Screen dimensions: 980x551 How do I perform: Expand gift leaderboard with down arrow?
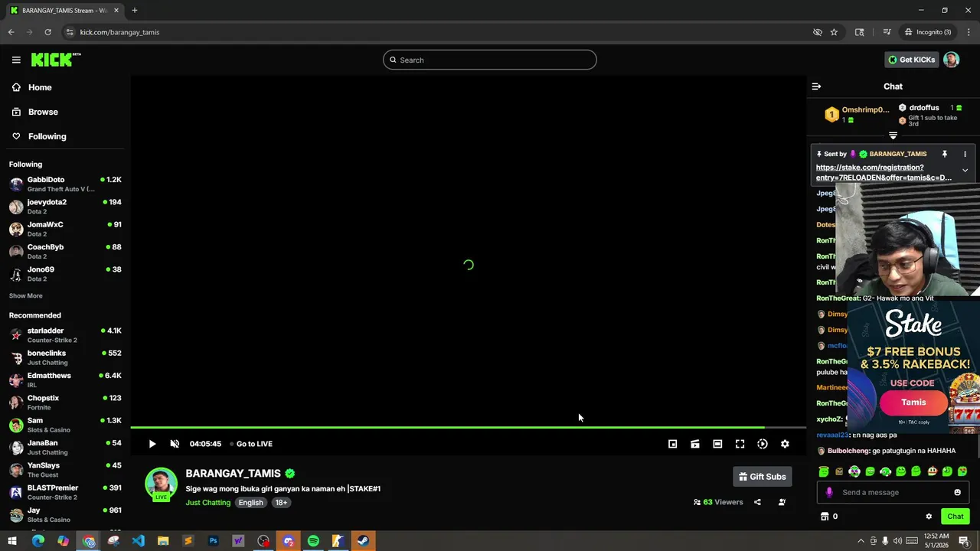click(x=893, y=135)
